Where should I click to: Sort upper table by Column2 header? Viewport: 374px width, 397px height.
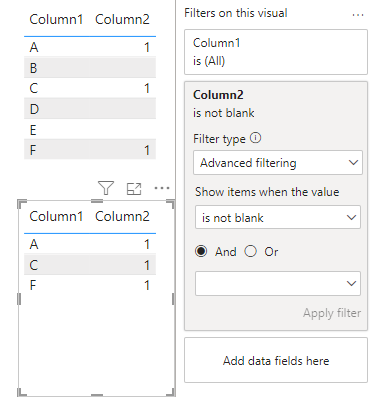[x=122, y=19]
